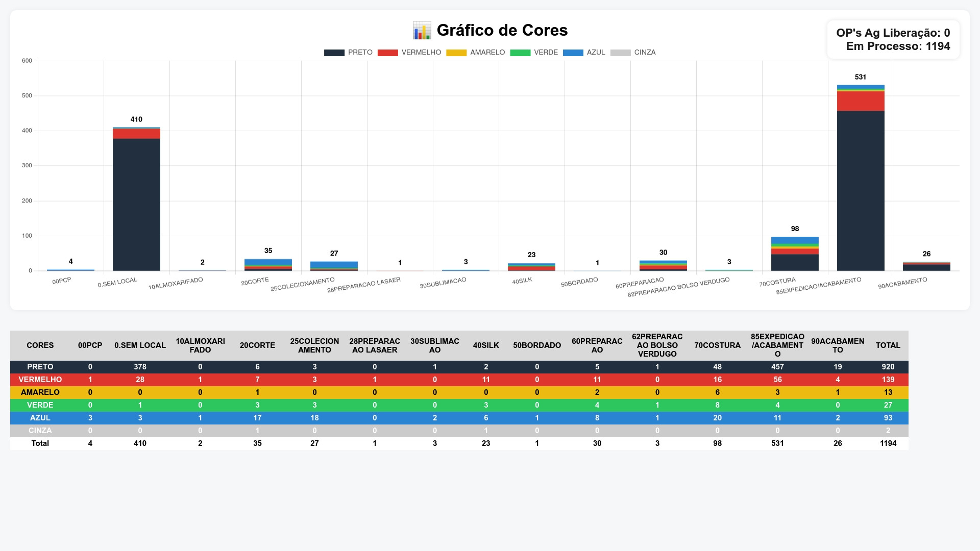Click the PRETO row label in table

(x=40, y=367)
